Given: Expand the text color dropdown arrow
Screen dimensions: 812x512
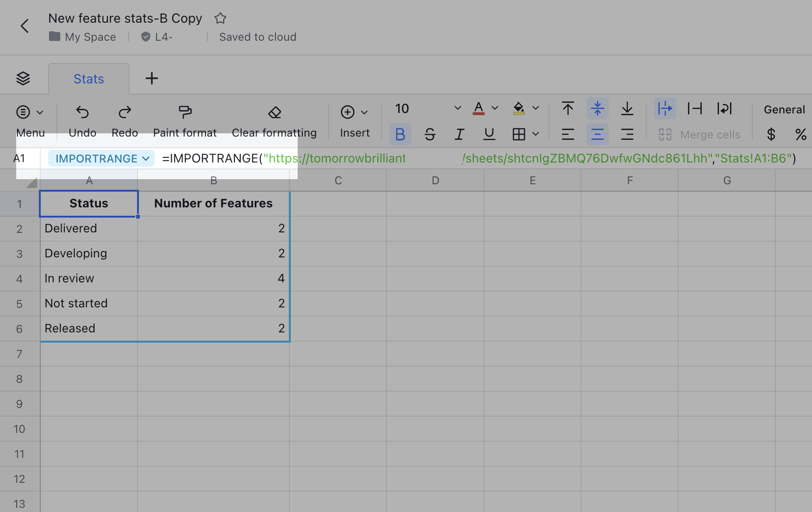Looking at the screenshot, I should [x=494, y=107].
